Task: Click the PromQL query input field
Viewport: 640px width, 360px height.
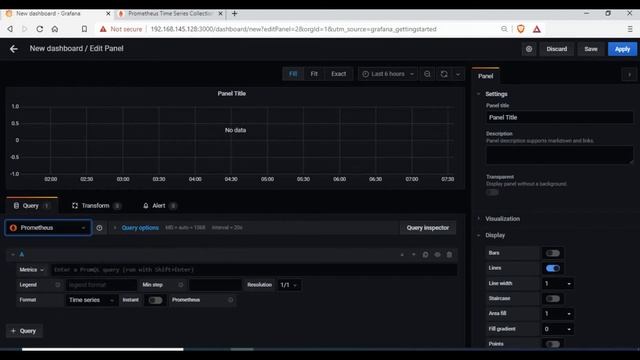Action: [254, 270]
